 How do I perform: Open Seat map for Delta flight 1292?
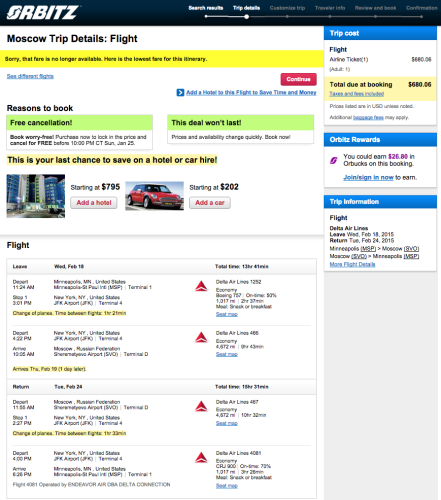click(227, 314)
